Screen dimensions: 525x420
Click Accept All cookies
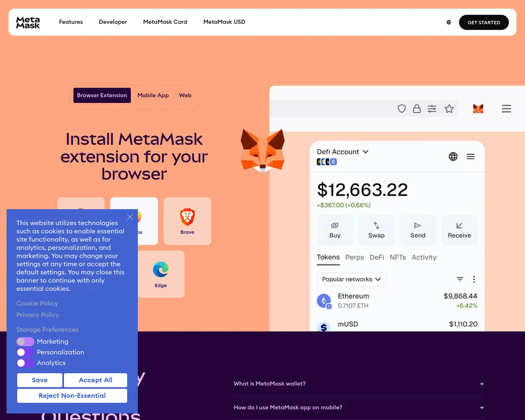pos(96,380)
